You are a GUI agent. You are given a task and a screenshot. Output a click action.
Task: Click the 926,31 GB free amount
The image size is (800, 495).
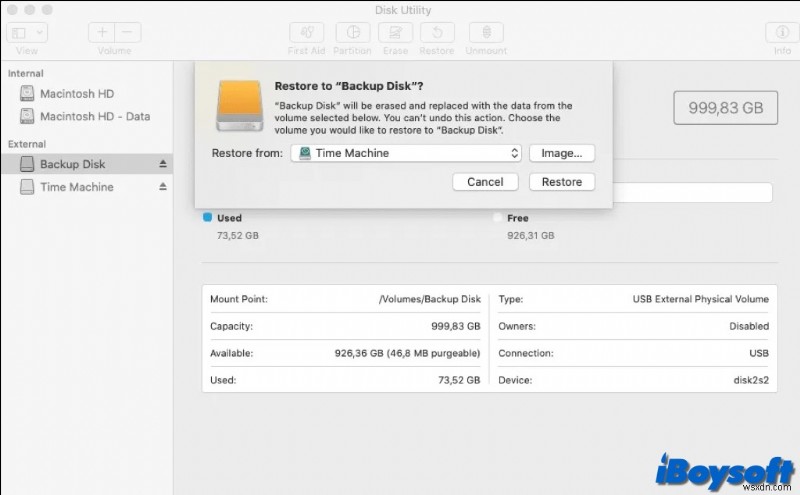click(x=531, y=235)
